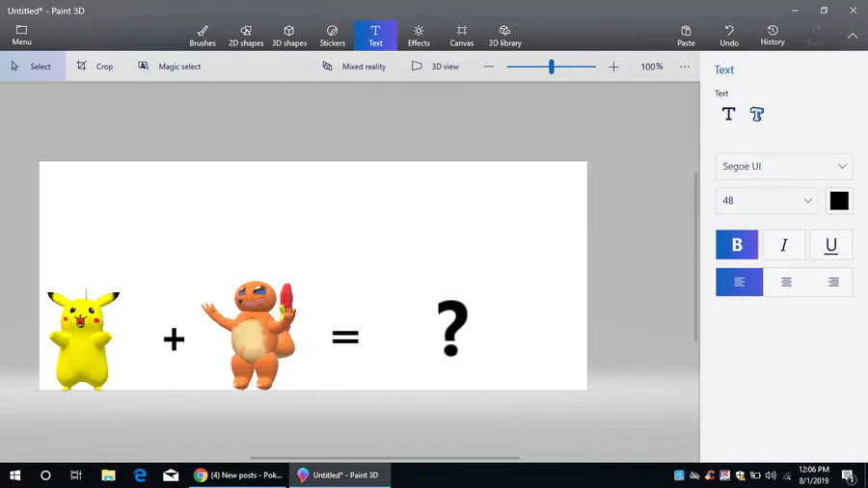Align text left
Image resolution: width=868 pixels, height=488 pixels.
[x=739, y=283]
